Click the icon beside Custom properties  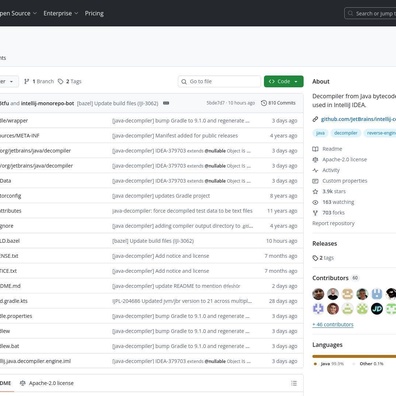[x=315, y=181]
